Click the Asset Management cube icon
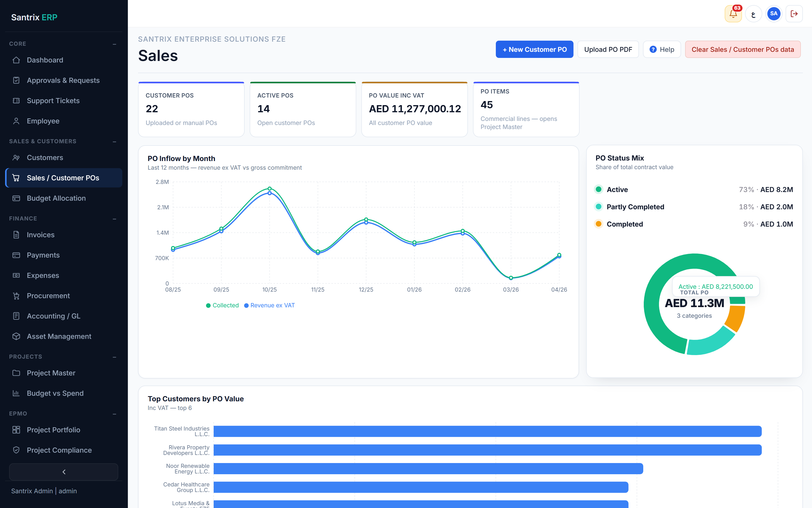This screenshot has height=508, width=812. pos(16,336)
